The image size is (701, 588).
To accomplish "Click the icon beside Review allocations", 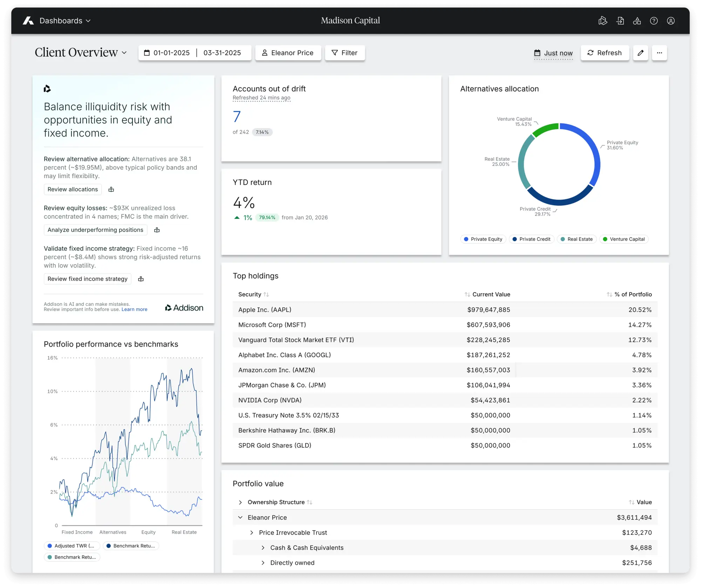I will pos(111,189).
